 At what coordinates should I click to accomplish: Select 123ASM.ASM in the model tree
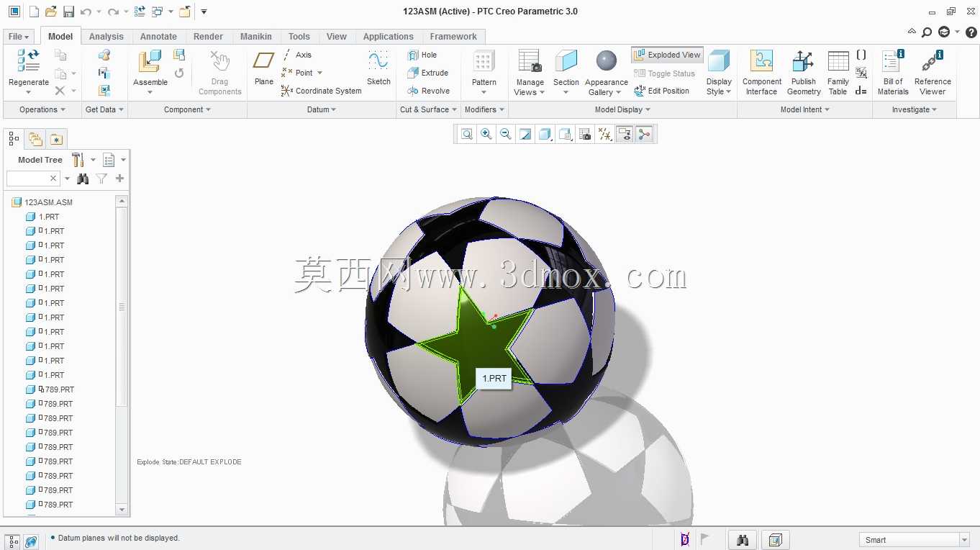(48, 202)
